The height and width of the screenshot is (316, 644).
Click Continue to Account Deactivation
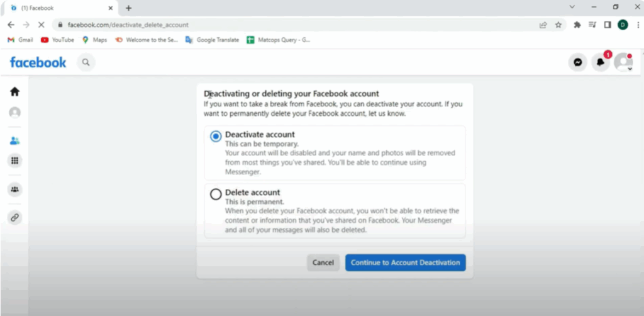click(406, 262)
